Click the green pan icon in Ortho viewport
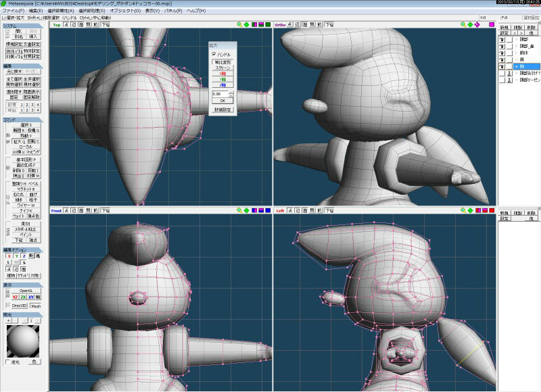Image resolution: width=541 pixels, height=392 pixels. (470, 24)
